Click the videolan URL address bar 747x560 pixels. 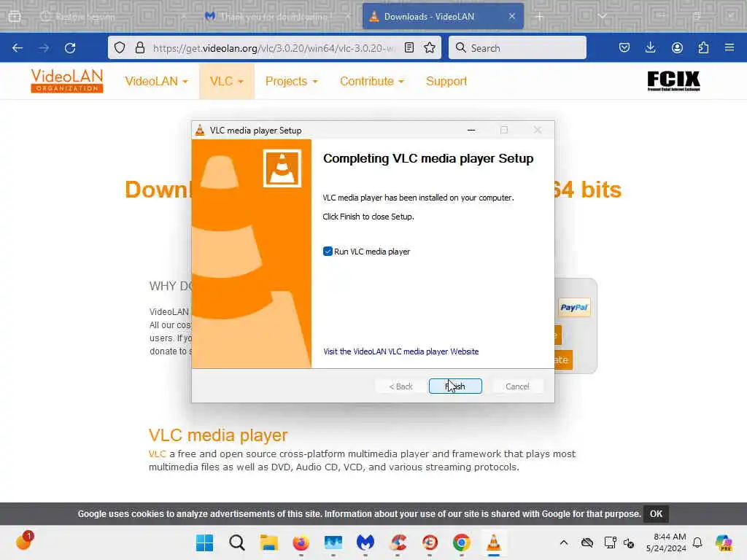[274, 48]
